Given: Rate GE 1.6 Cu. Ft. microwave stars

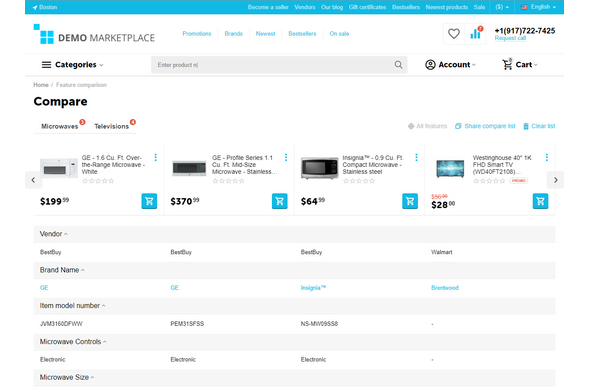Looking at the screenshot, I should click(x=98, y=181).
